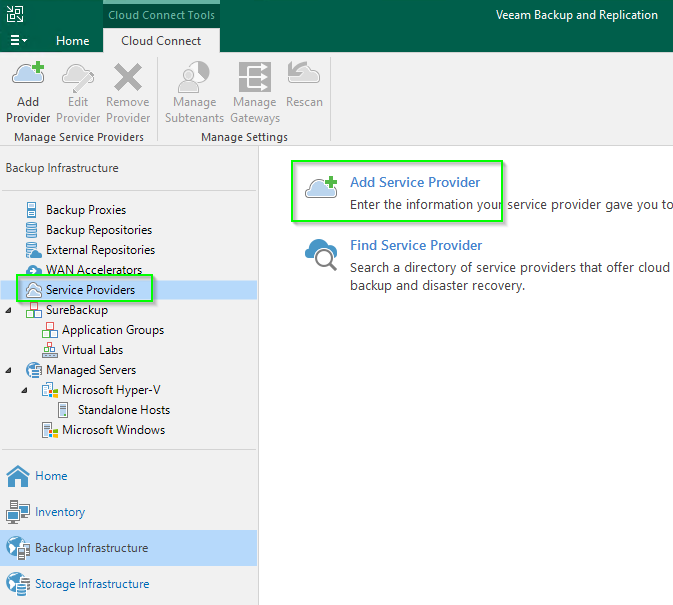Click the 'Manage Settings' group label

[x=244, y=137]
